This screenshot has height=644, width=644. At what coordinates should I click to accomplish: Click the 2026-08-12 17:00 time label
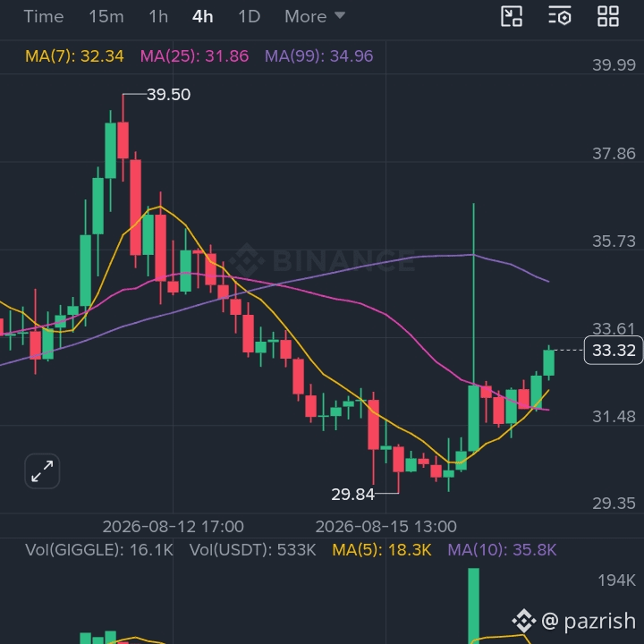173,527
